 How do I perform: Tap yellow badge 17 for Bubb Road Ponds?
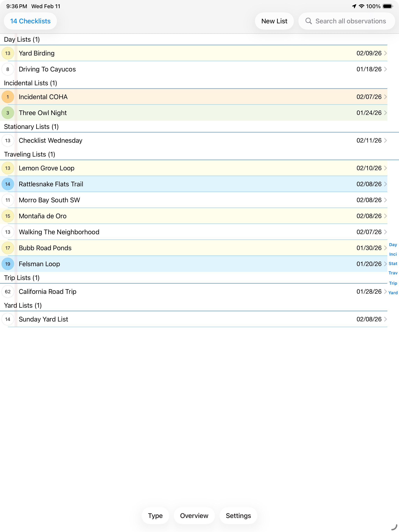[x=8, y=248]
